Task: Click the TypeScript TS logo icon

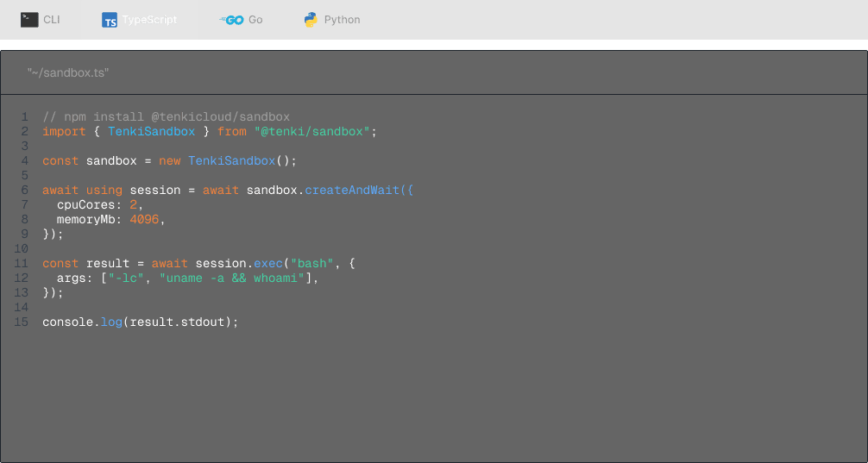Action: (110, 20)
